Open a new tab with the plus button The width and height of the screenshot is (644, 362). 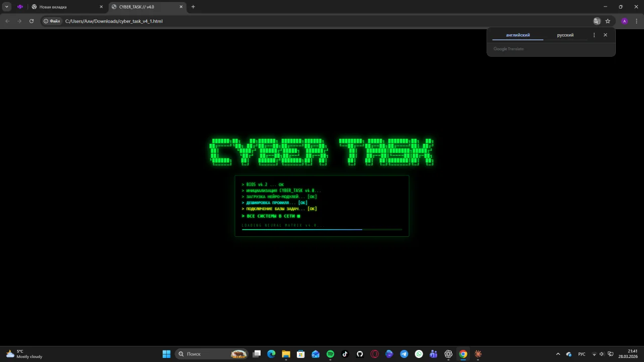coord(193,7)
